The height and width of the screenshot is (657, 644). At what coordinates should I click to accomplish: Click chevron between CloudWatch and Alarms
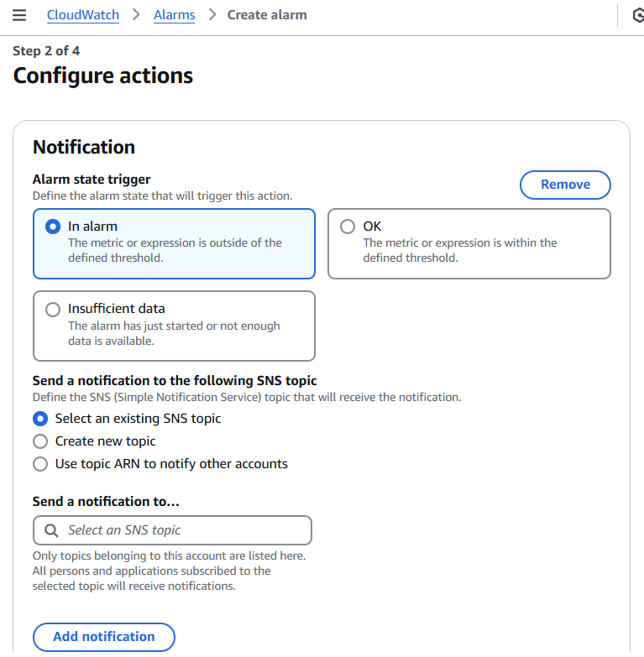pos(136,15)
